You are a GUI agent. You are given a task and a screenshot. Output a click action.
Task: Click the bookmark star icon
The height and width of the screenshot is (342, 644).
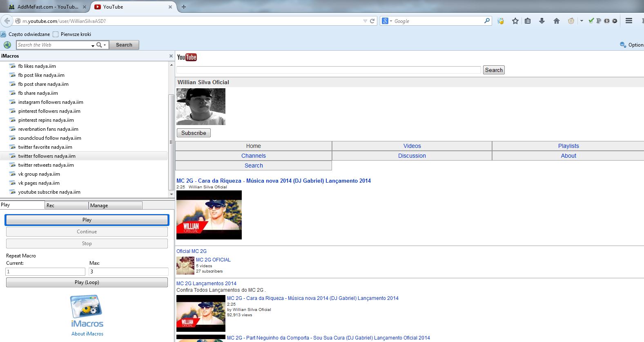click(x=515, y=21)
